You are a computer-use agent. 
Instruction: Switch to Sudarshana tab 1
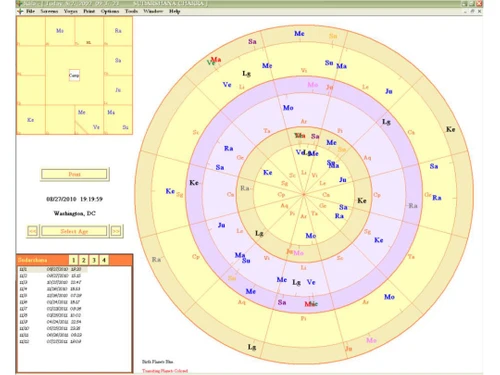coord(74,260)
